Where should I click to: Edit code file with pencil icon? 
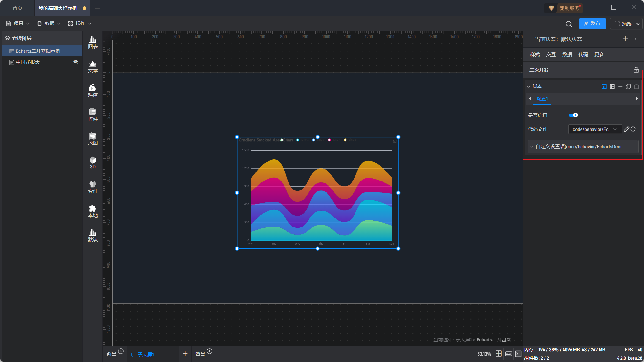pos(626,129)
